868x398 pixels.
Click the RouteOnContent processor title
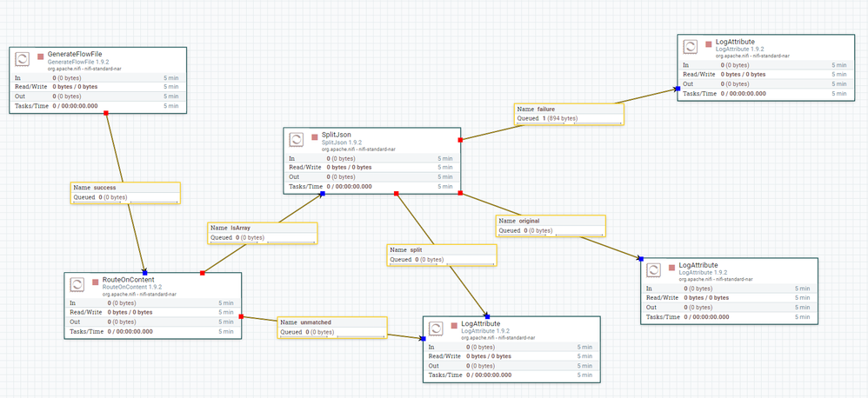click(129, 281)
